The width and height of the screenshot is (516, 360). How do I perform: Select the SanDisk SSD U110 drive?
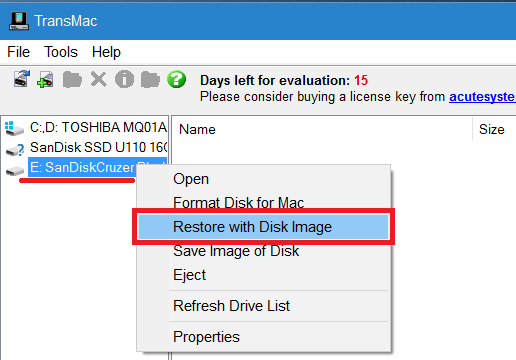click(x=85, y=148)
